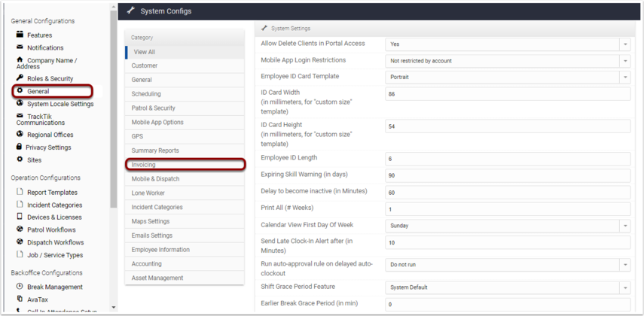The image size is (644, 316).
Task: Click the Report Templates document icon
Action: coord(20,192)
